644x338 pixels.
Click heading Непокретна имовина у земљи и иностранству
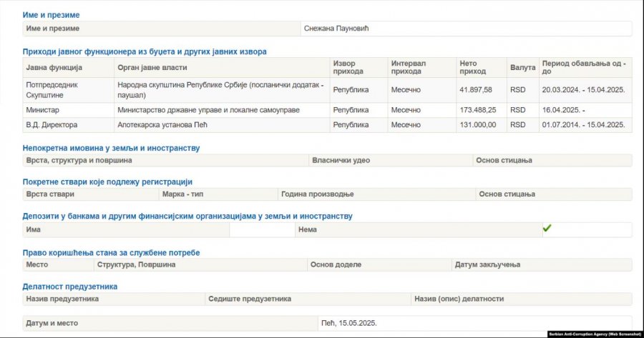pyautogui.click(x=112, y=148)
